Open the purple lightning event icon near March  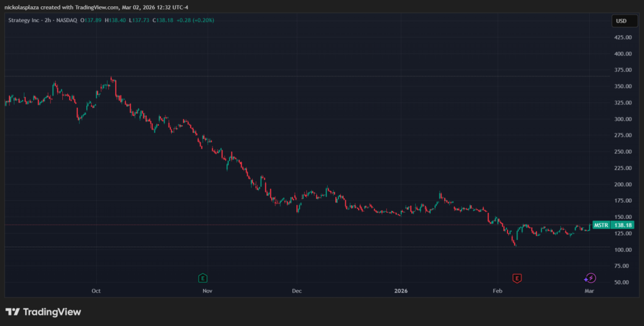590,278
